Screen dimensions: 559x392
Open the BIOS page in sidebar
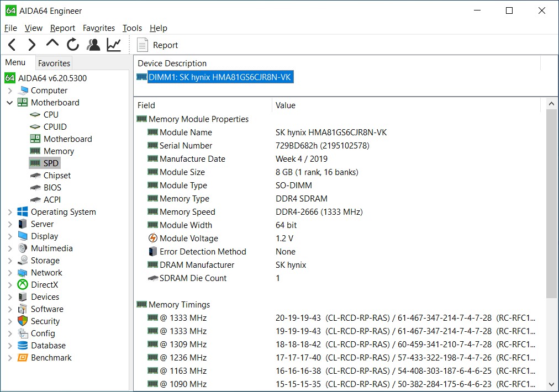tap(52, 188)
